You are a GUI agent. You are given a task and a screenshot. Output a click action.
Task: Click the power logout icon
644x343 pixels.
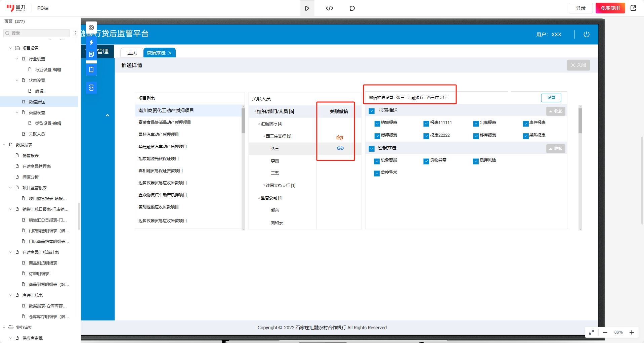[x=587, y=34]
